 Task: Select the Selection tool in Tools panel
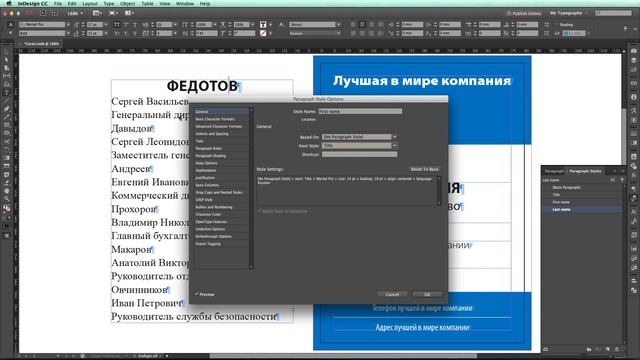click(x=7, y=52)
